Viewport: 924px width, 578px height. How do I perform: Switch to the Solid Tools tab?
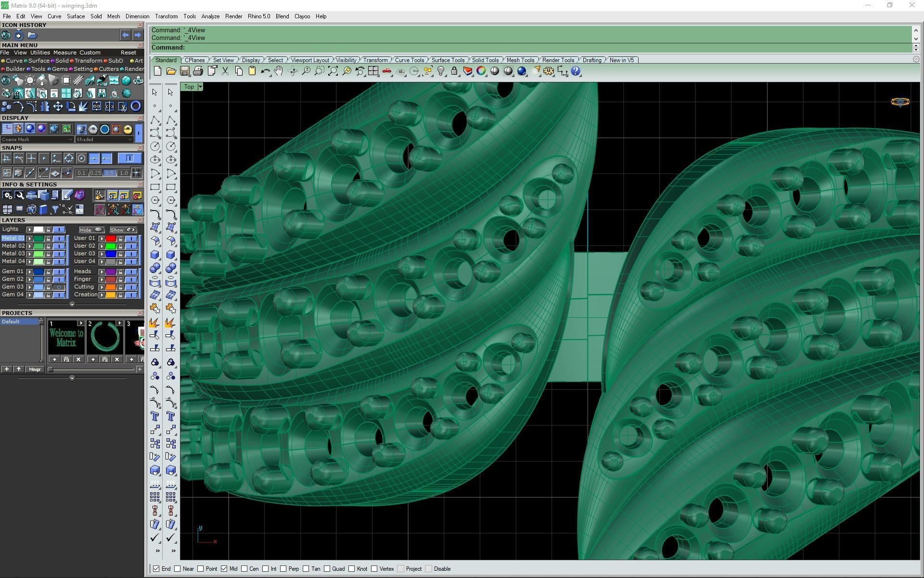point(485,60)
